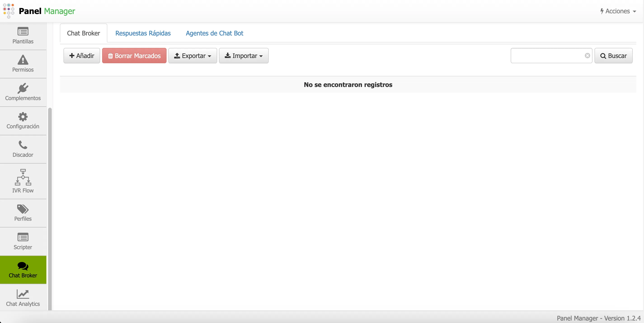The height and width of the screenshot is (323, 644).
Task: Open Chat Analytics from the sidebar
Action: tap(23, 298)
